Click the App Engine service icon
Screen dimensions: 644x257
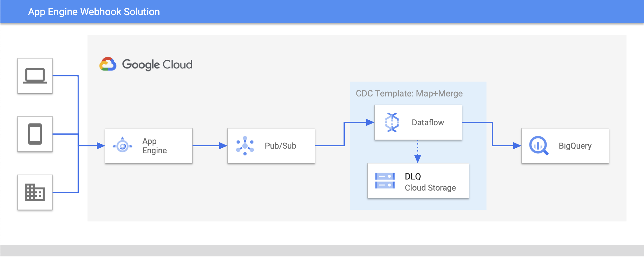point(123,145)
